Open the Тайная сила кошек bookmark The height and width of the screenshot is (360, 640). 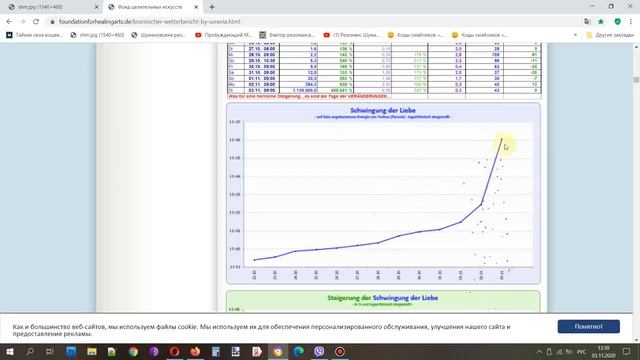tap(35, 35)
